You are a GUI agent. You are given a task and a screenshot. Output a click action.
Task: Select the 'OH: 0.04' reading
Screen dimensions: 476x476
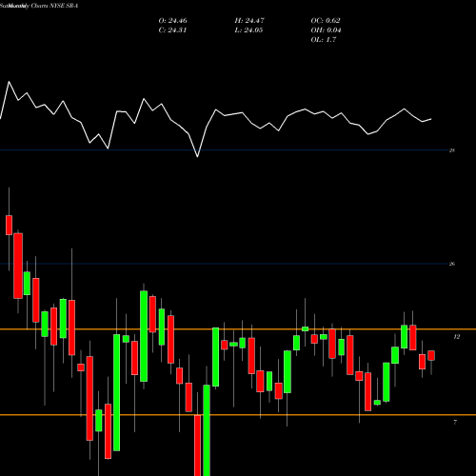[x=326, y=30]
